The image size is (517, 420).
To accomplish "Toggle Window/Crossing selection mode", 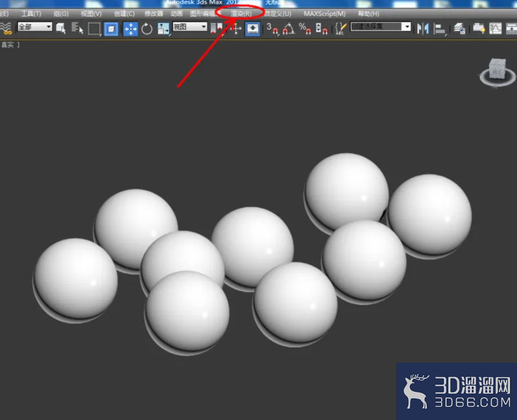I will (111, 29).
